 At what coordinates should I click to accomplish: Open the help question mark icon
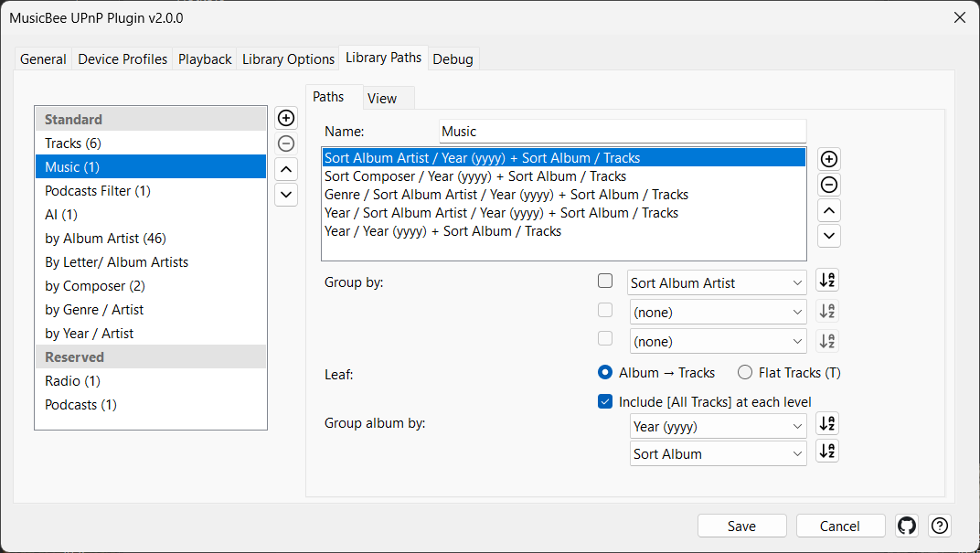tap(940, 526)
